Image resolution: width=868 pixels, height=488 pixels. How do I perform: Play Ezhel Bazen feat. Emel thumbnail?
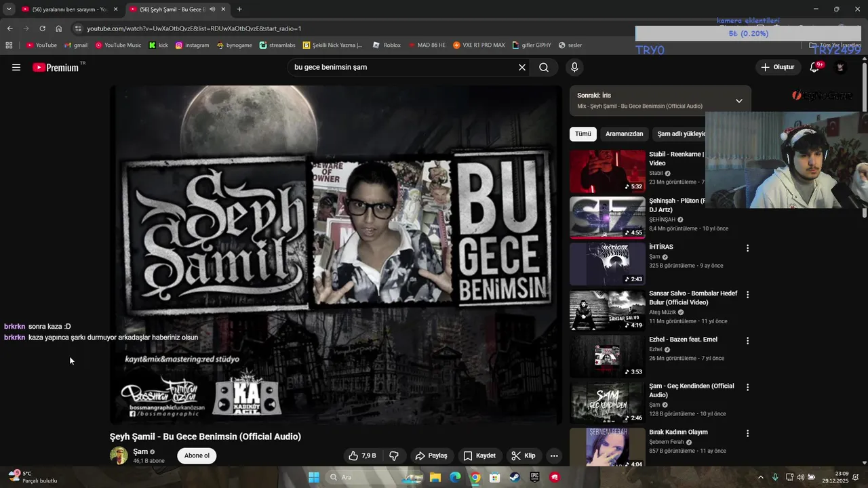pos(608,357)
